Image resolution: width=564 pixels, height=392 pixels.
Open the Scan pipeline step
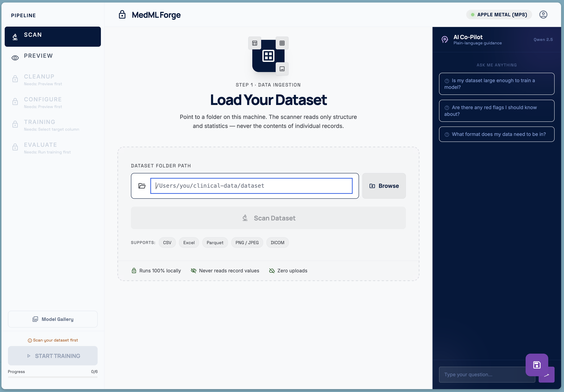click(53, 37)
